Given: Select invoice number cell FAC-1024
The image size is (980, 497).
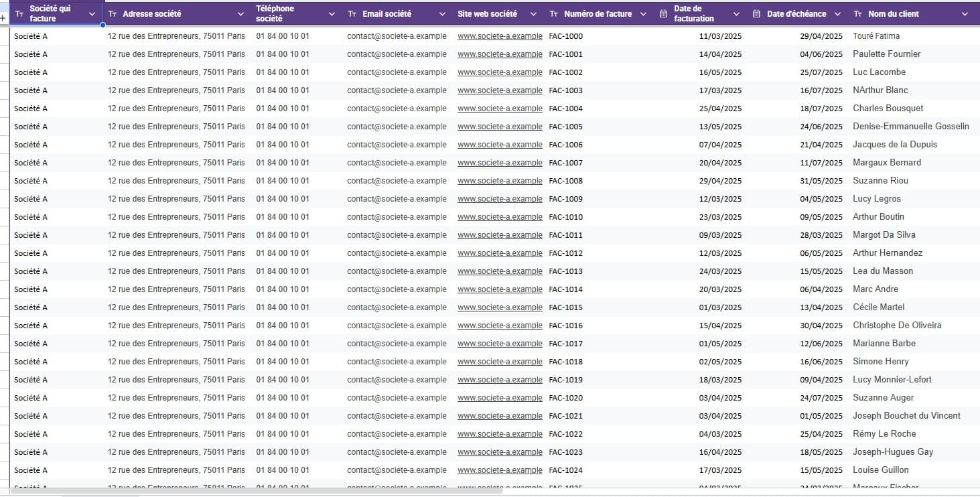Looking at the screenshot, I should (565, 470).
